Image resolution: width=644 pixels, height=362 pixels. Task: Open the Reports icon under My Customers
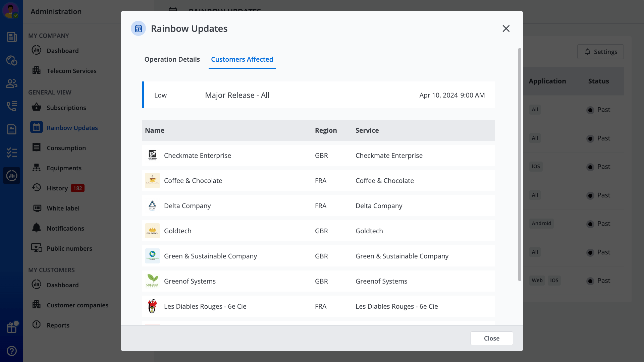point(36,325)
